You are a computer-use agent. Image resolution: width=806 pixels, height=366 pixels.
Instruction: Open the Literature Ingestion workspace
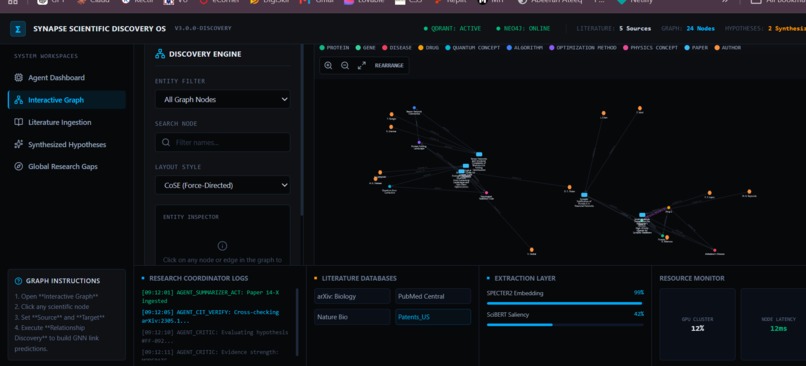[x=67, y=122]
